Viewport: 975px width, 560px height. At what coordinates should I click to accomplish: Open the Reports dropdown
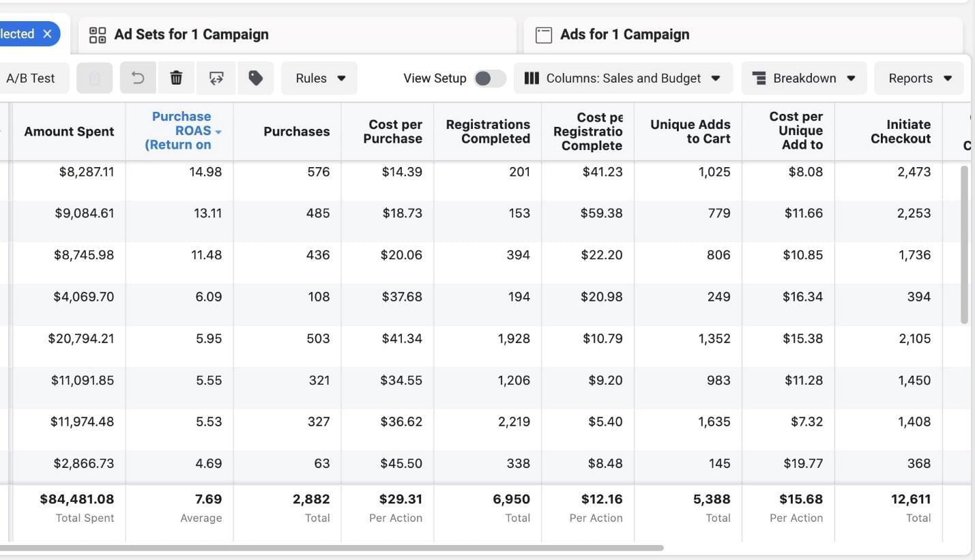point(918,78)
